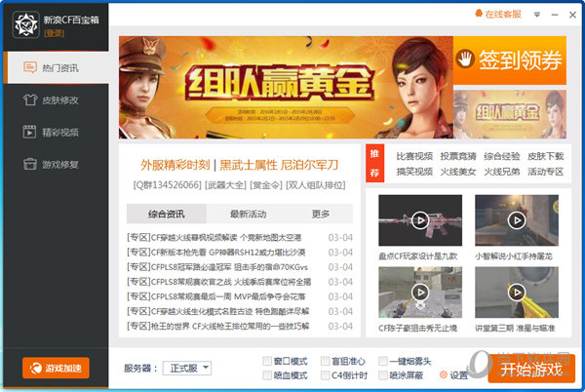Open the 讲堂第三期 准星与瞄准 caption link

[x=515, y=329]
